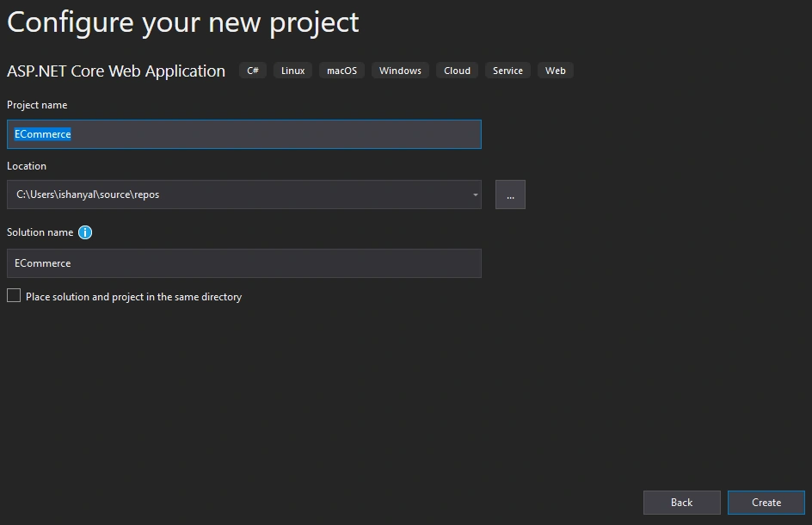The image size is (812, 525).
Task: Click the Linux tag
Action: pos(292,71)
